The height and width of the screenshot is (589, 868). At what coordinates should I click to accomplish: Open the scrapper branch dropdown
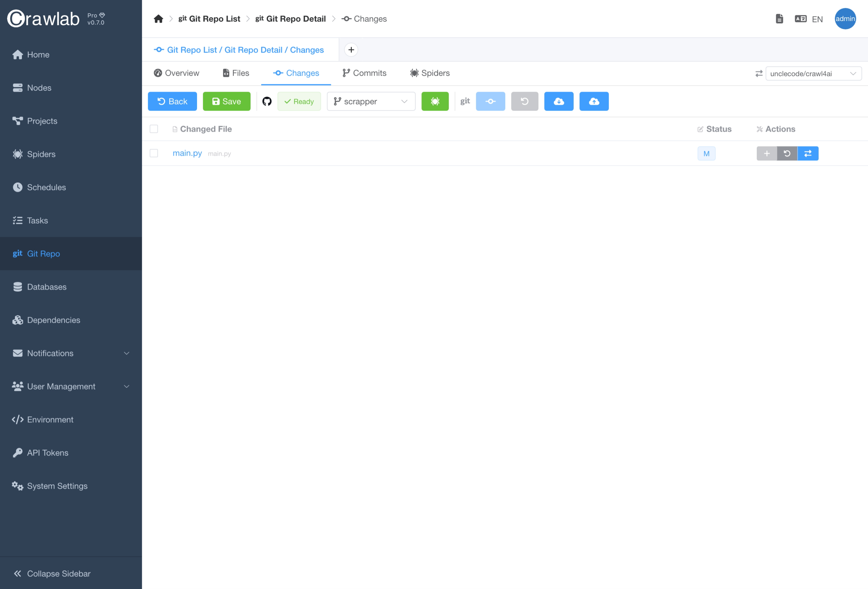370,101
